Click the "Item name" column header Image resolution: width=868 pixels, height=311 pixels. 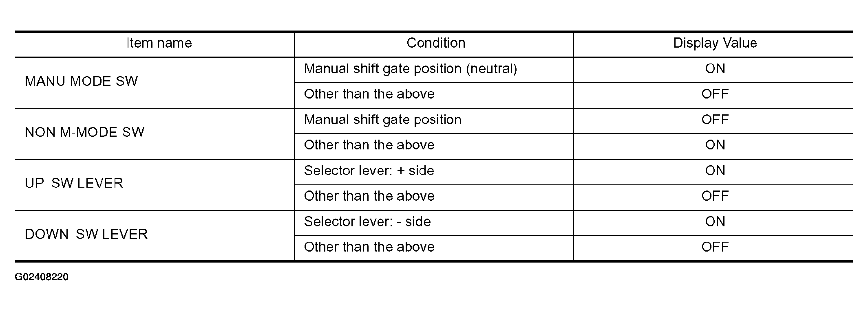(159, 43)
